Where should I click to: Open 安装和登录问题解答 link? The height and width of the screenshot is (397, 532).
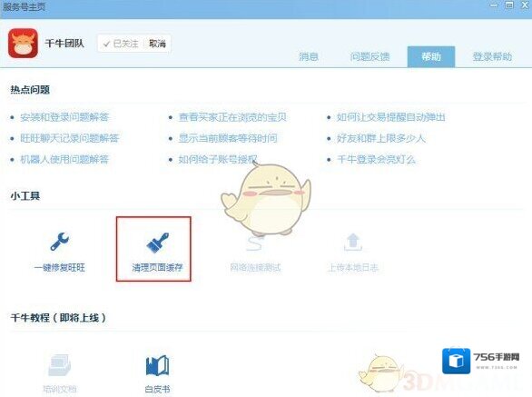[64, 117]
